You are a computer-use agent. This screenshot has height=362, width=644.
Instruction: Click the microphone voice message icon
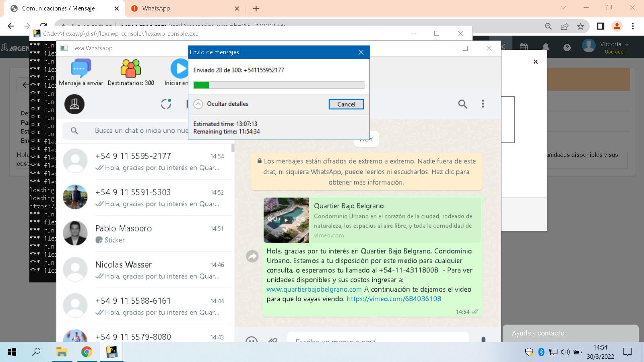(x=483, y=339)
